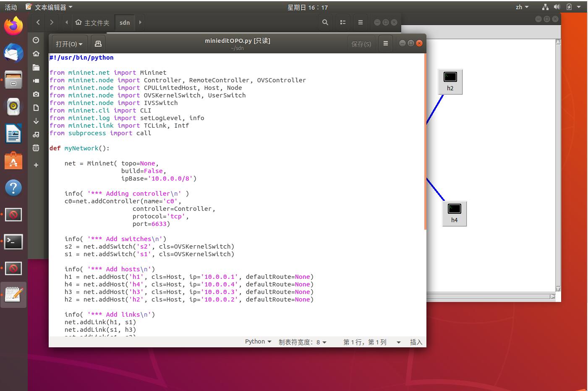Toggle insert mode in status bar
The height and width of the screenshot is (391, 588).
(x=416, y=342)
